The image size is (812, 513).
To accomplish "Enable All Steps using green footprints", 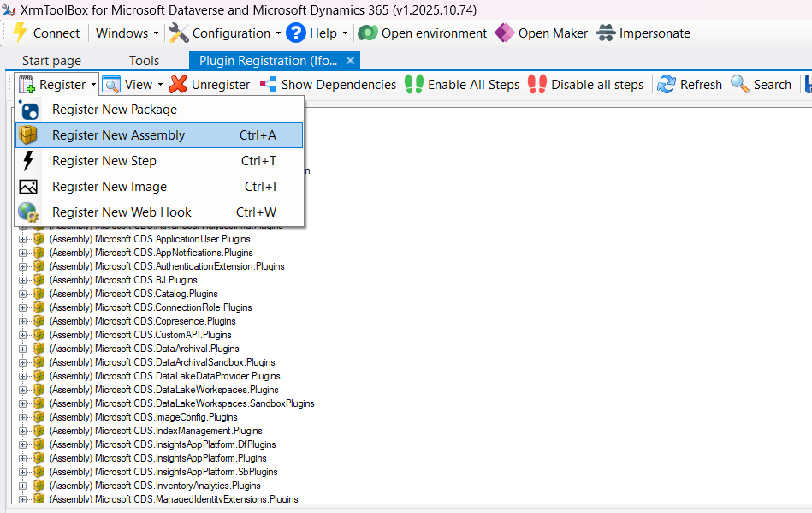I will [x=463, y=85].
